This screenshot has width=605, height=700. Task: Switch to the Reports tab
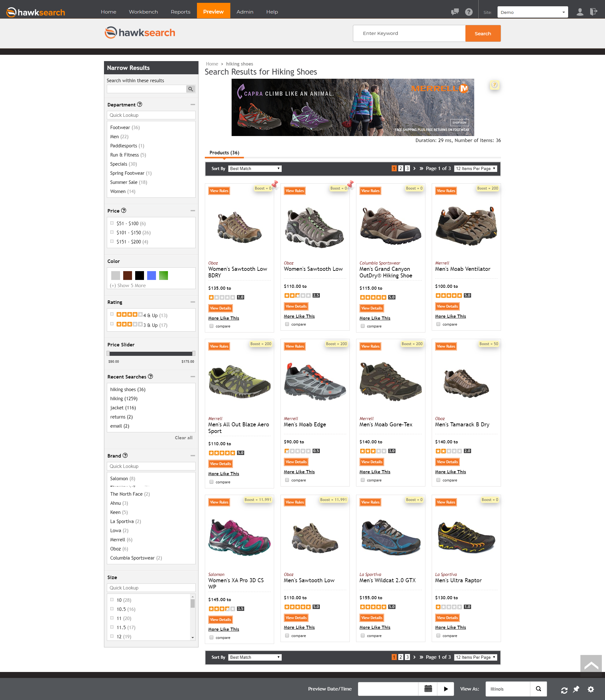coord(181,12)
